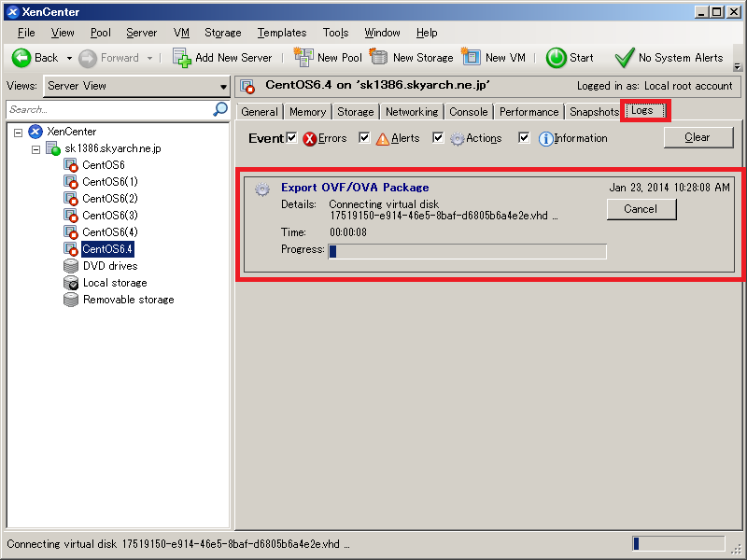The height and width of the screenshot is (560, 747).
Task: Switch to the Performance tab
Action: pos(529,112)
